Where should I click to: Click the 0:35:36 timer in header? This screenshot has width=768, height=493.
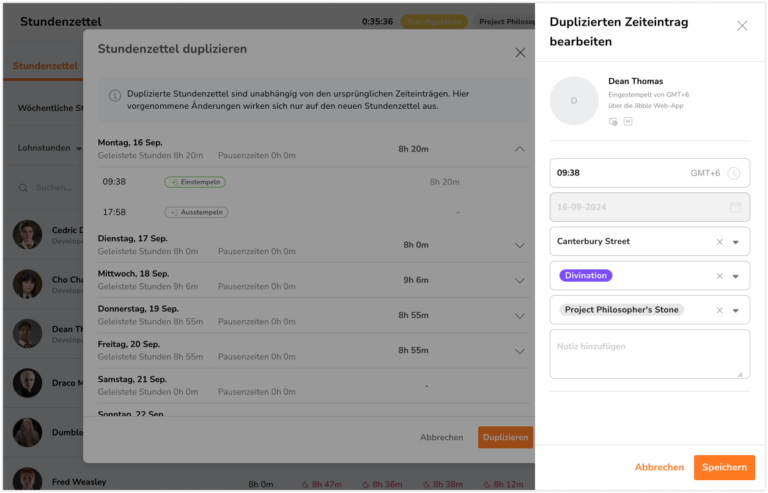coord(377,22)
